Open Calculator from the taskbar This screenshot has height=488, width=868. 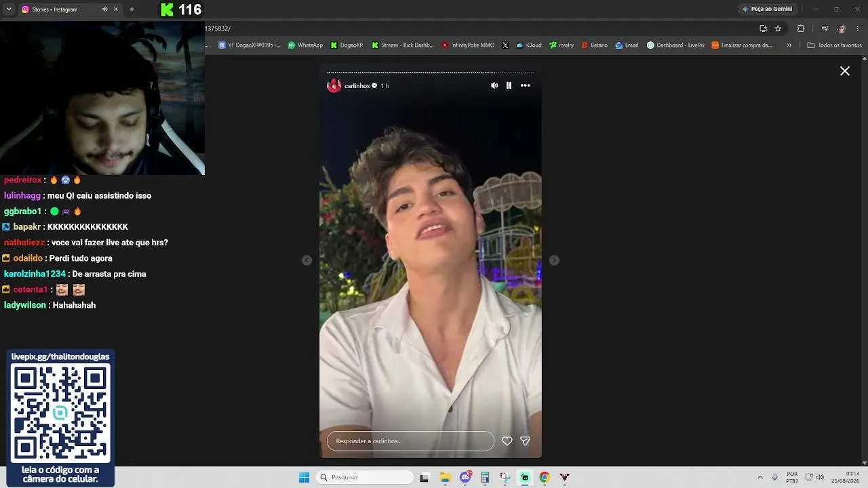click(485, 477)
